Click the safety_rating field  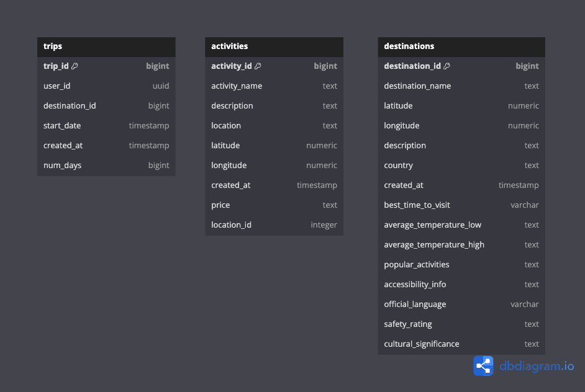461,324
